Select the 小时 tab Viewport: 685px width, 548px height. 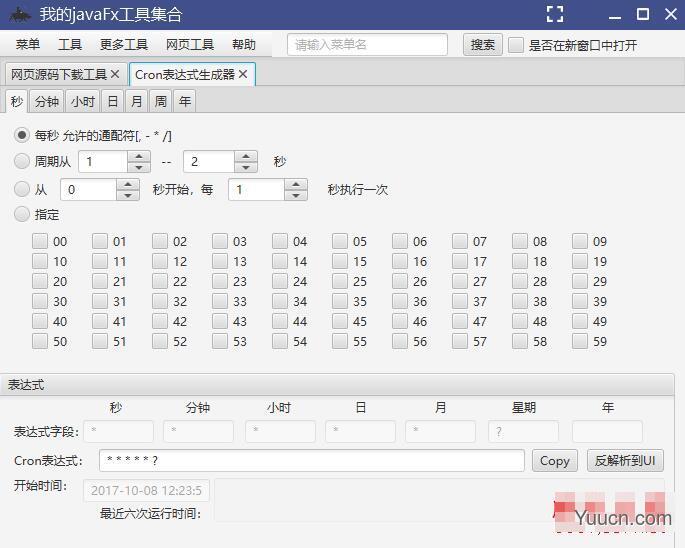pyautogui.click(x=83, y=101)
